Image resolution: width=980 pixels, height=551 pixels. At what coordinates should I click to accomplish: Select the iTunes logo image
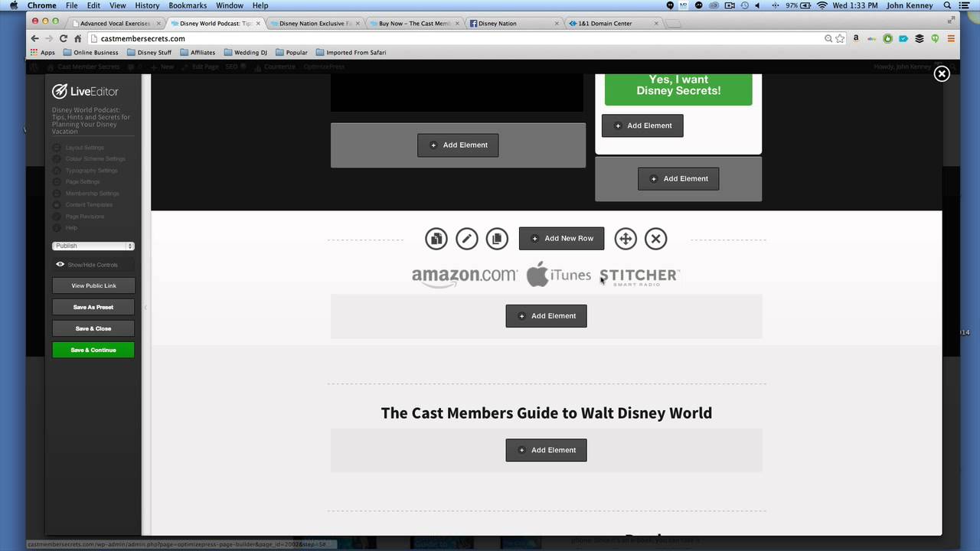click(559, 275)
